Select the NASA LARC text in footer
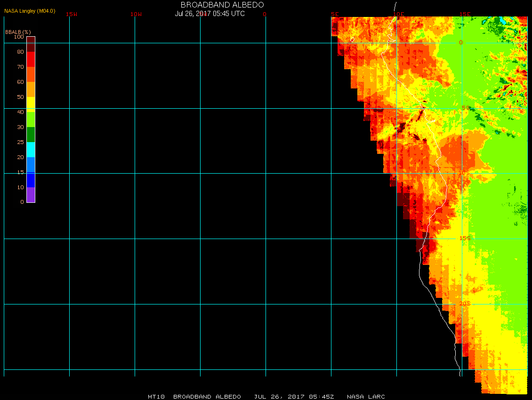Screen dimensions: 532x400 [x=366, y=397]
